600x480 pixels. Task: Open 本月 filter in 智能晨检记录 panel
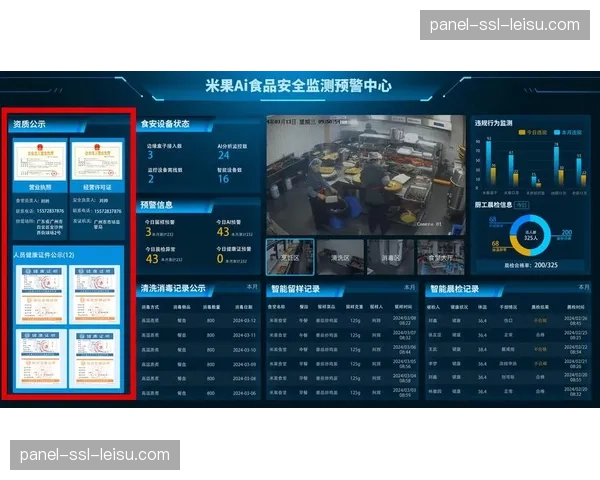click(x=584, y=287)
